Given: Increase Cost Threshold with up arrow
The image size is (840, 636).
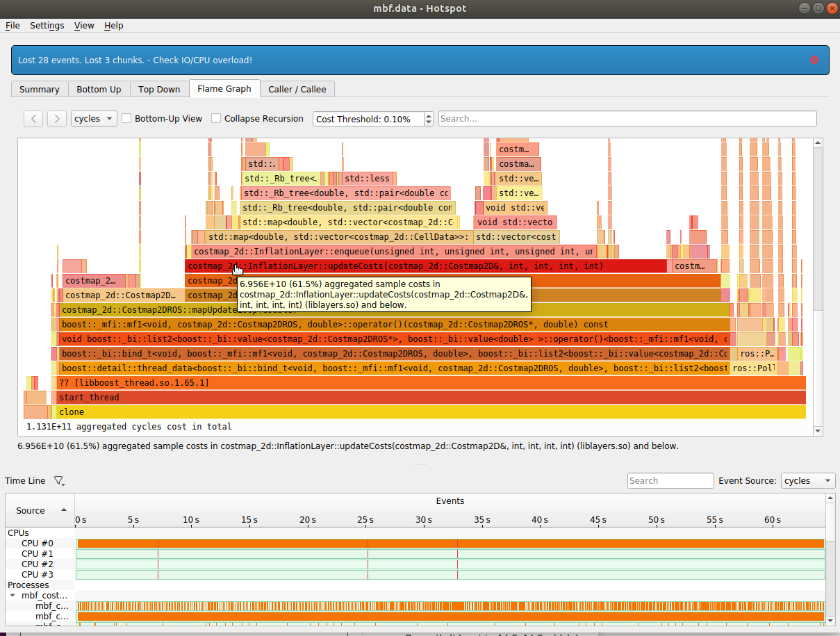Looking at the screenshot, I should [429, 115].
